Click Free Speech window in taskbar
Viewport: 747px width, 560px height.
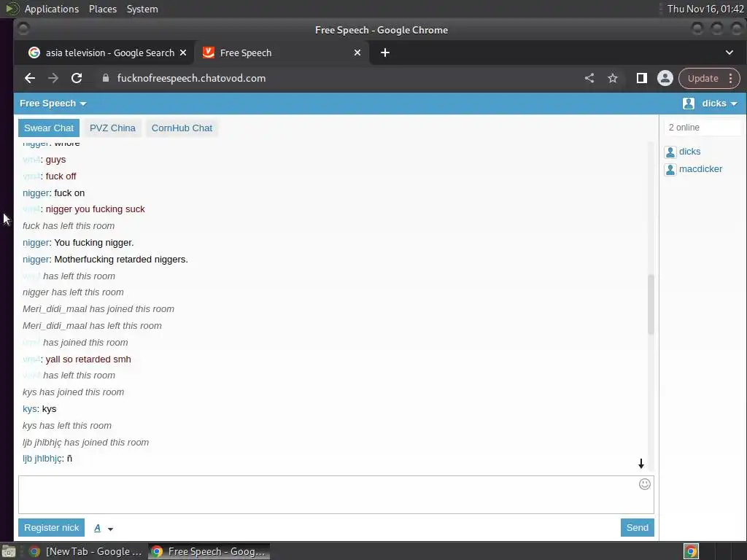coord(209,551)
